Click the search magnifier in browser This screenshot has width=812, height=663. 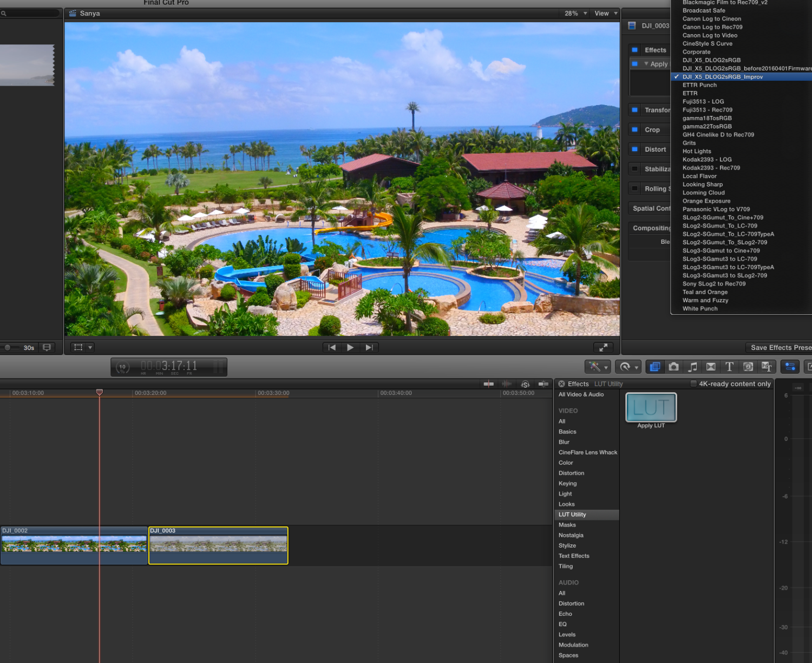click(x=4, y=14)
